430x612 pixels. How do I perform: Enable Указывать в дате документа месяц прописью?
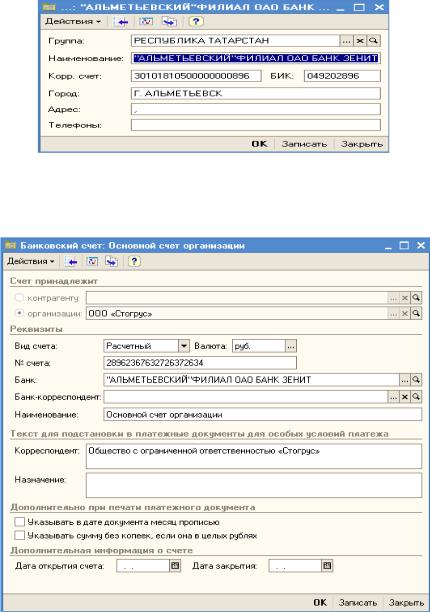[x=20, y=522]
